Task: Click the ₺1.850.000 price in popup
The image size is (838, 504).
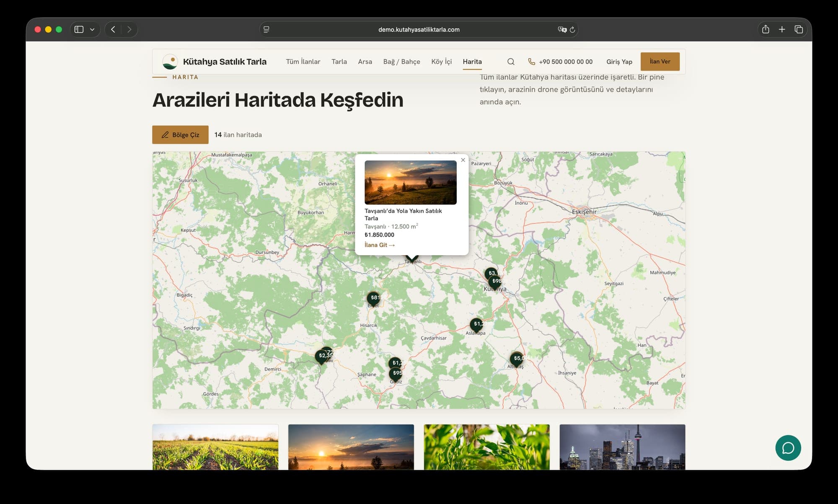Action: point(379,235)
